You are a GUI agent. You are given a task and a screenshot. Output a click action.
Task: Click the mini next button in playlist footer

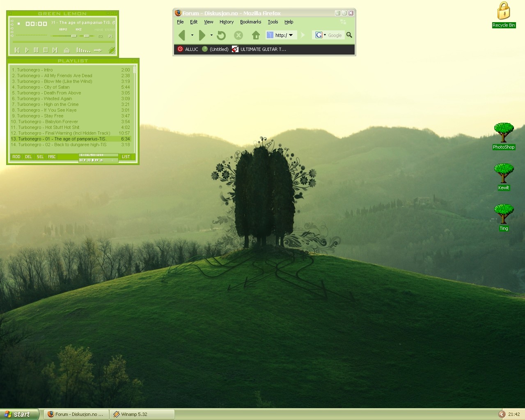(x=97, y=160)
